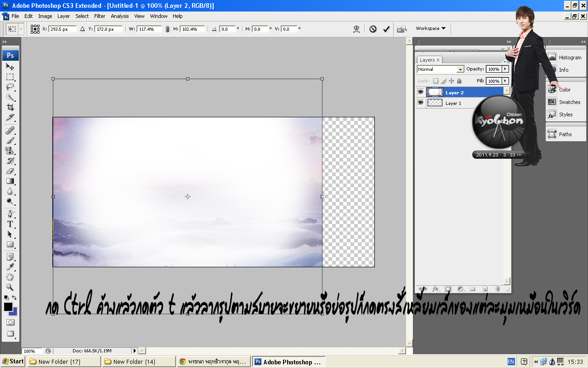This screenshot has width=588, height=368.
Task: Select the Healing Brush tool
Action: pyautogui.click(x=10, y=131)
